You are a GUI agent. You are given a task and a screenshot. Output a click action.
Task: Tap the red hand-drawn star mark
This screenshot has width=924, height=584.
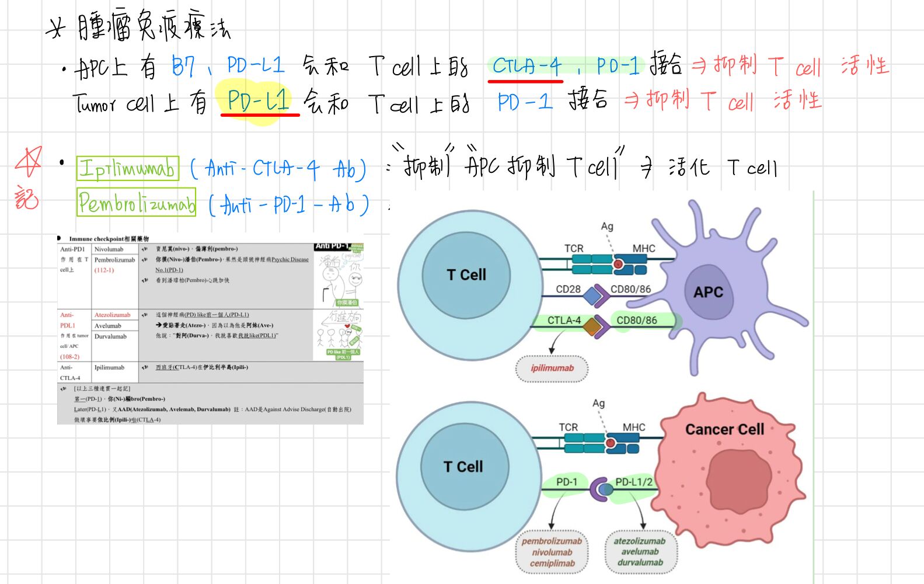[x=28, y=162]
